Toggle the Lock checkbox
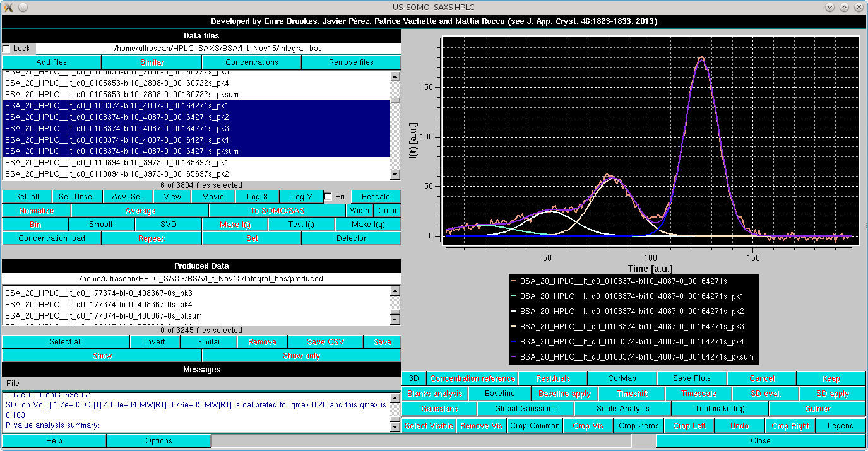Viewport: 868px width, 451px height. point(6,49)
